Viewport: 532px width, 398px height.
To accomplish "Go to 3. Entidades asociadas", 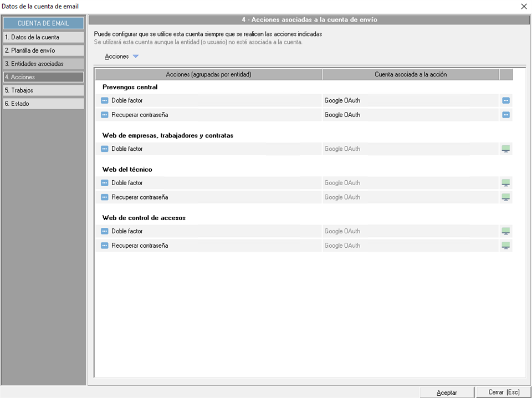I will click(x=43, y=64).
